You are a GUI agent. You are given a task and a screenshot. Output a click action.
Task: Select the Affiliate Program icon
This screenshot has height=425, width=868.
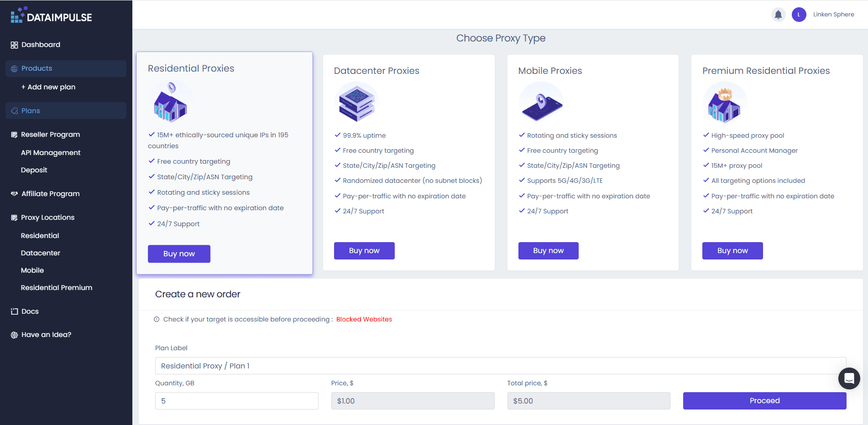click(x=13, y=193)
